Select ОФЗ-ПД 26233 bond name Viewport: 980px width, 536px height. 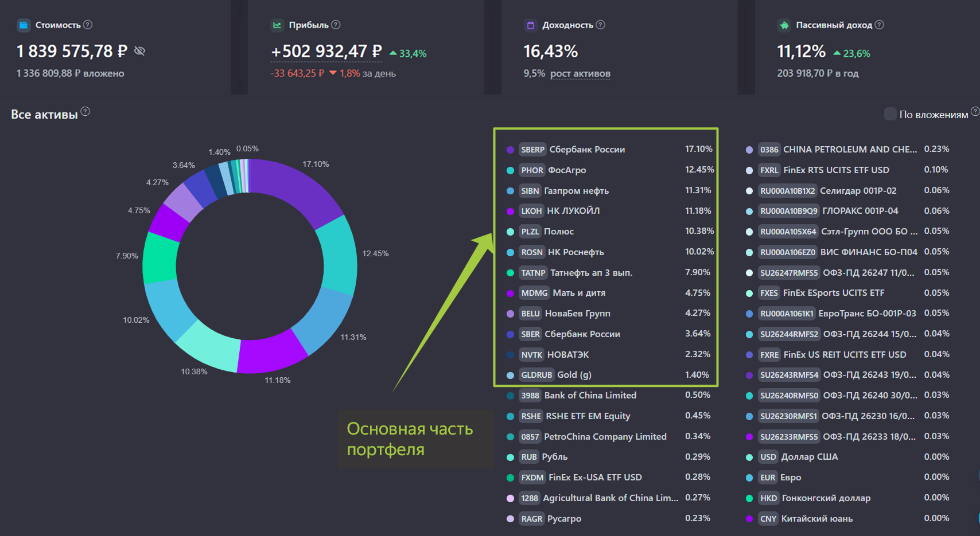tap(870, 437)
